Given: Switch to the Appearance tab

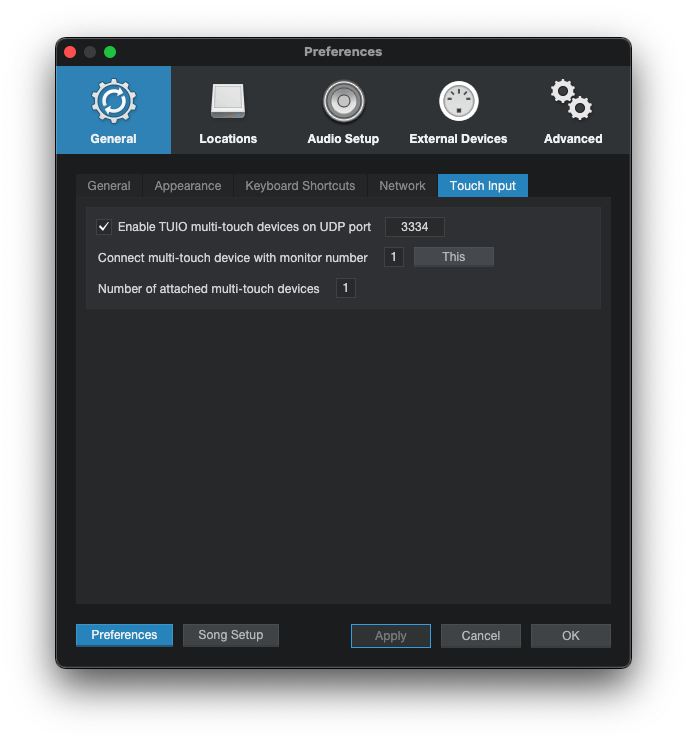Looking at the screenshot, I should tap(188, 186).
